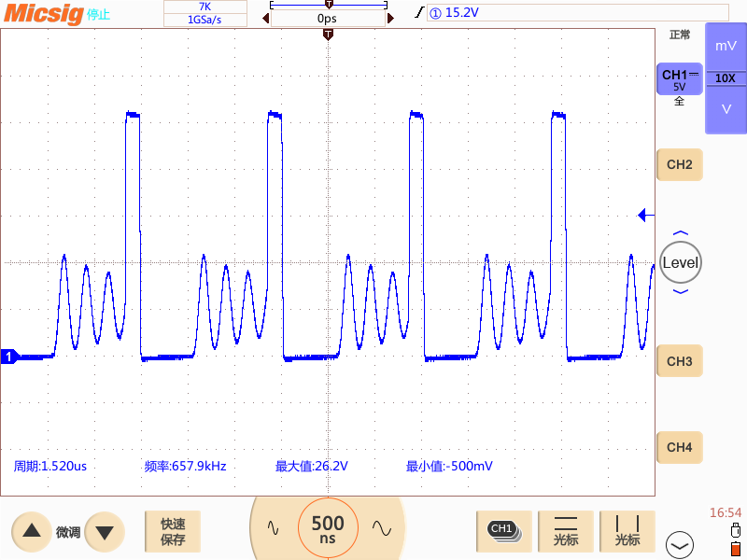Open the CH1 measurement channel selector

pyautogui.click(x=504, y=531)
